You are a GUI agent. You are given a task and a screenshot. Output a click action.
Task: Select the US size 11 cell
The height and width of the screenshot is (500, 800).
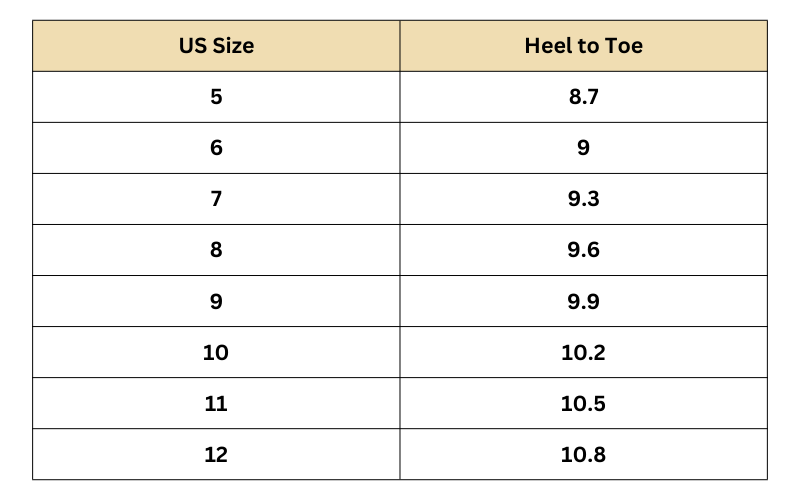coord(216,404)
